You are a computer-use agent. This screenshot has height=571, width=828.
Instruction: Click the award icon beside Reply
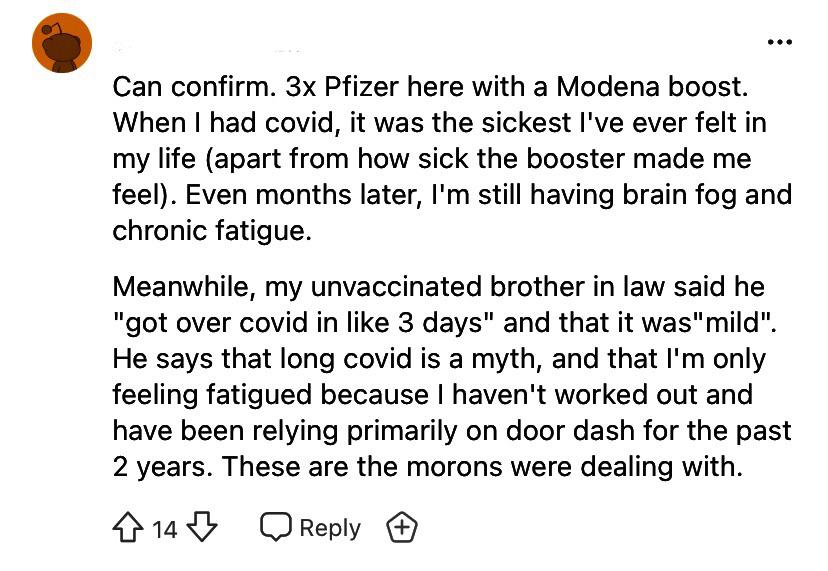403,527
